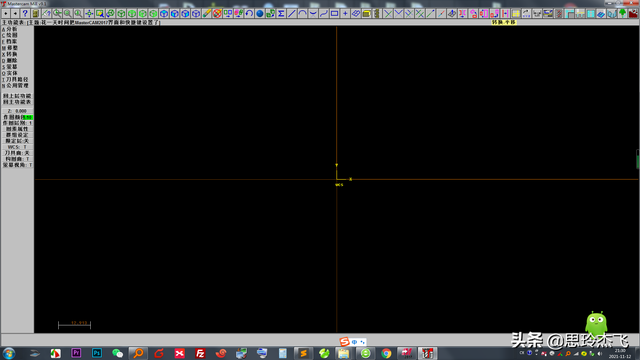Select the Create Arc toolbar icon
The image size is (640, 360).
(302, 13)
